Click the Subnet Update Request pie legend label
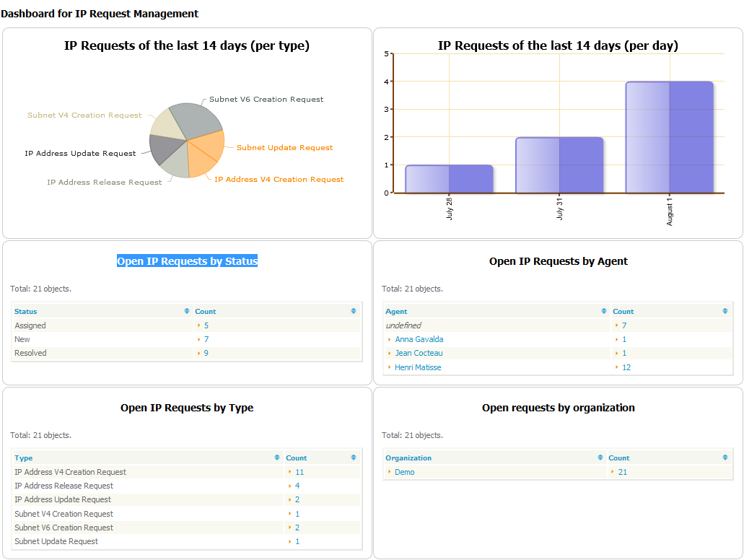Image resolution: width=744 pixels, height=560 pixels. [284, 148]
